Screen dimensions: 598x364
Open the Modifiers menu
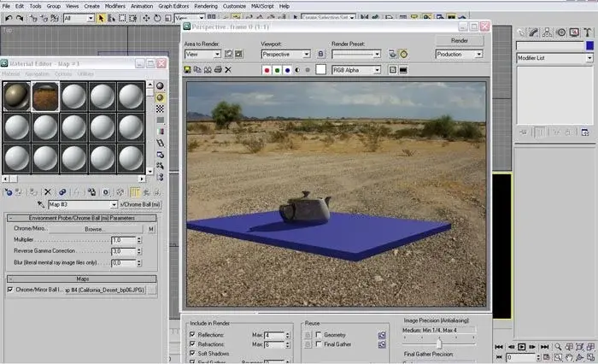(115, 6)
